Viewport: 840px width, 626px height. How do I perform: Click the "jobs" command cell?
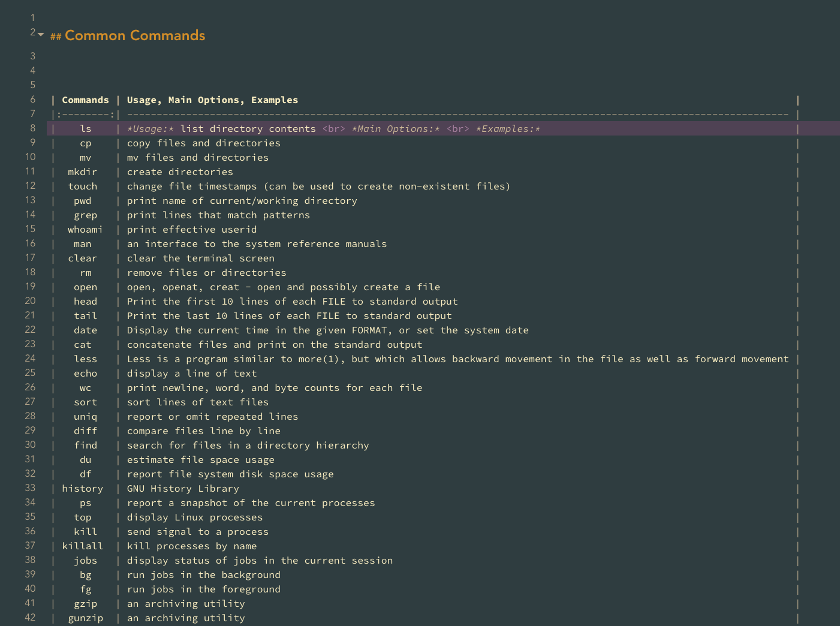(86, 561)
